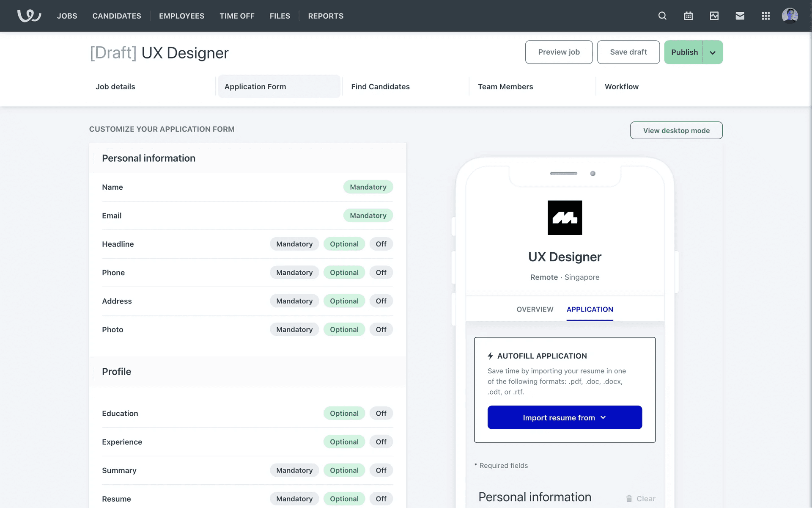Open the apps grid icon

pyautogui.click(x=765, y=16)
